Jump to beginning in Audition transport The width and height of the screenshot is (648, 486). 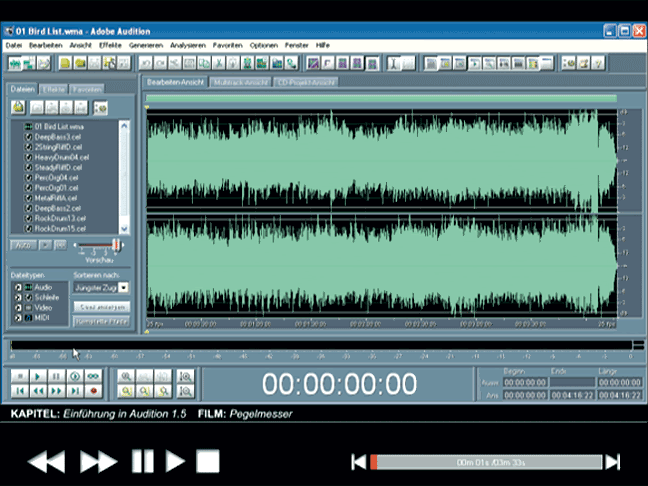[x=20, y=391]
